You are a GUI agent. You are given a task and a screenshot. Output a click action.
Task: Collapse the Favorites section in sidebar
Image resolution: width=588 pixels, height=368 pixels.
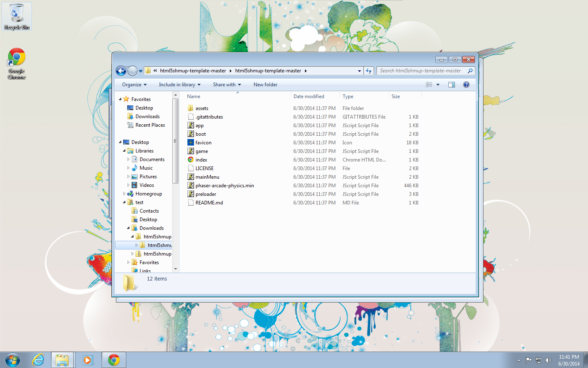tap(120, 99)
